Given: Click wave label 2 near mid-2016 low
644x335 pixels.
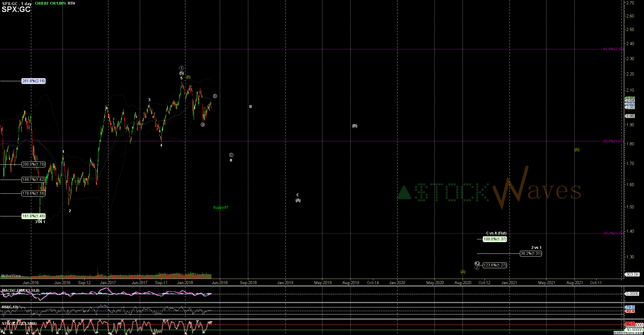Looking at the screenshot, I should (70, 211).
